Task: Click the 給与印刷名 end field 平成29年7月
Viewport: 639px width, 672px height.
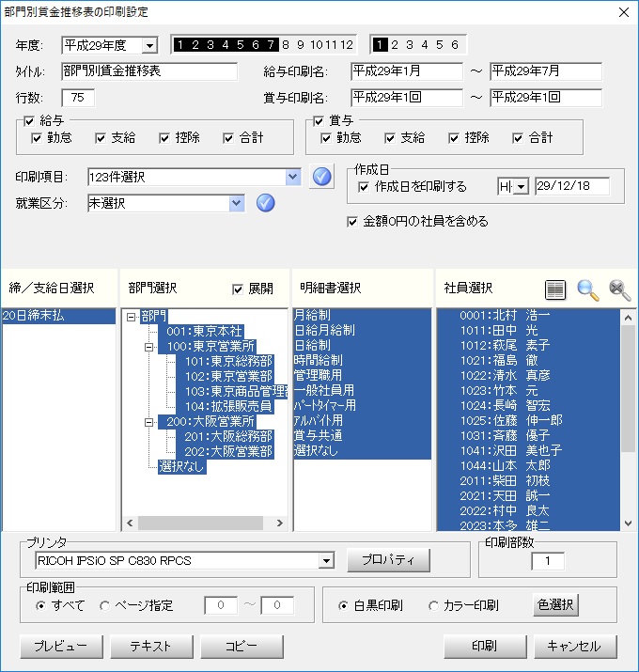Action: (546, 71)
